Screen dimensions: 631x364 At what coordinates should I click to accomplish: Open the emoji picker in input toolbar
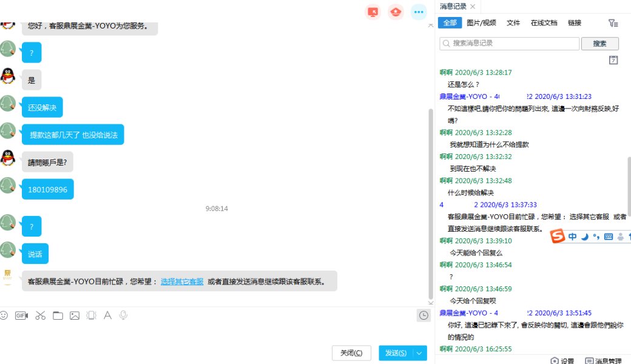[x=4, y=315]
